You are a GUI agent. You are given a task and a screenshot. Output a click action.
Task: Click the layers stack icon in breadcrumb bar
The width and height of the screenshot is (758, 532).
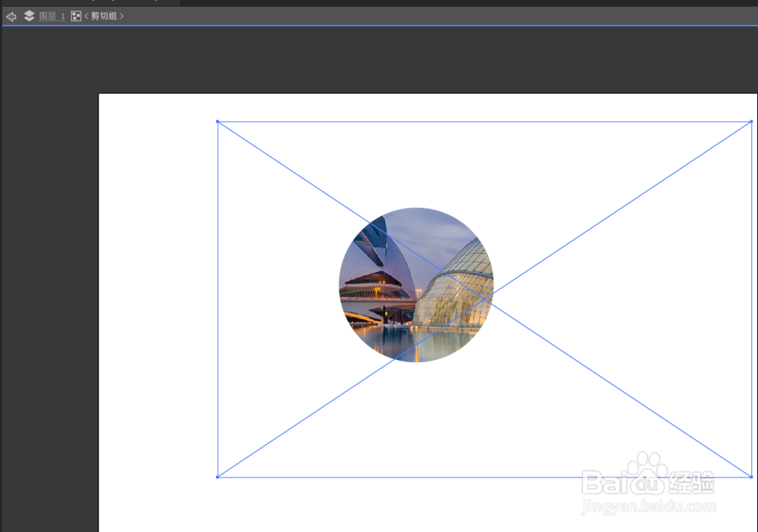(29, 16)
